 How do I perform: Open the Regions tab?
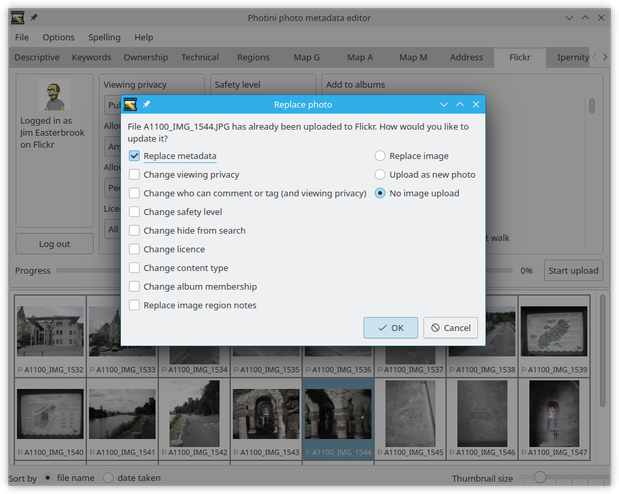click(253, 57)
